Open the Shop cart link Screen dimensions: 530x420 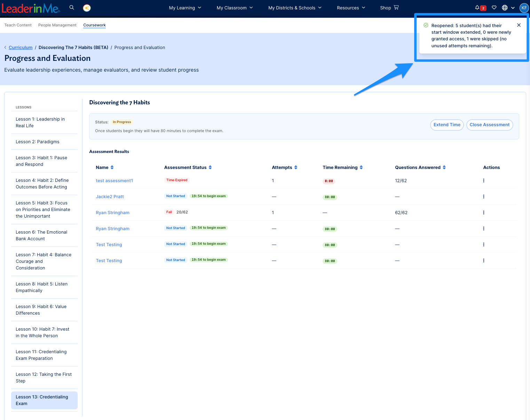click(x=389, y=8)
